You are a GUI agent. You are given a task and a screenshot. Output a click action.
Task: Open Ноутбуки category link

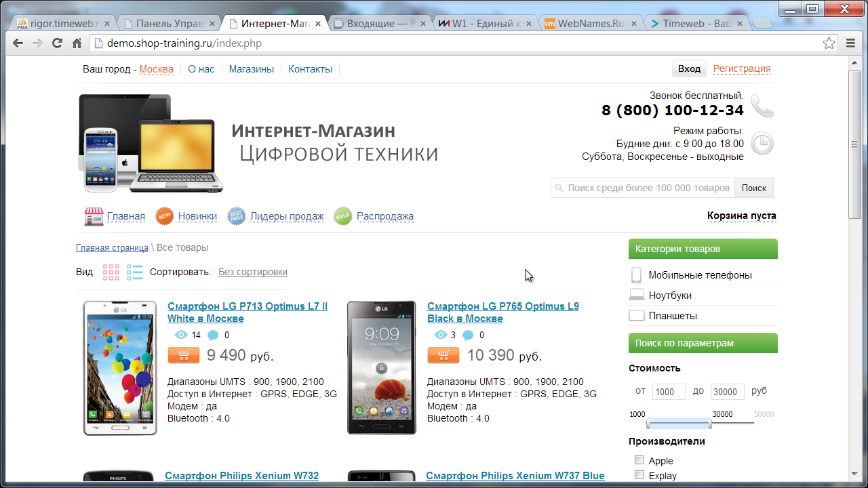point(670,296)
